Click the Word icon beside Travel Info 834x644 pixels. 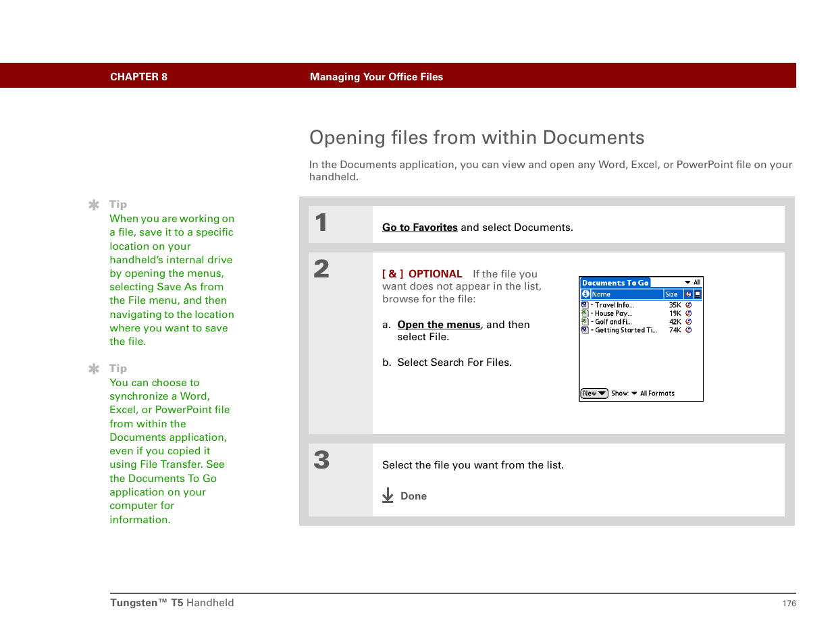point(585,305)
